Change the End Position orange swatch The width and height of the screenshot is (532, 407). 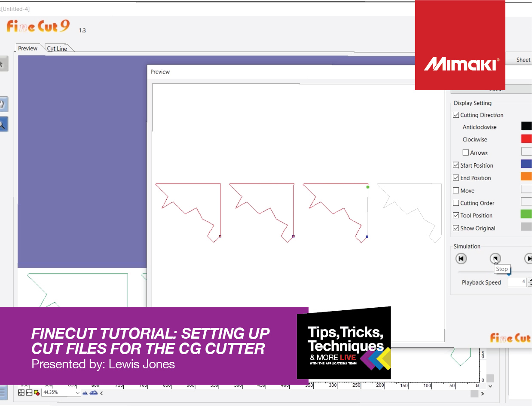(526, 176)
